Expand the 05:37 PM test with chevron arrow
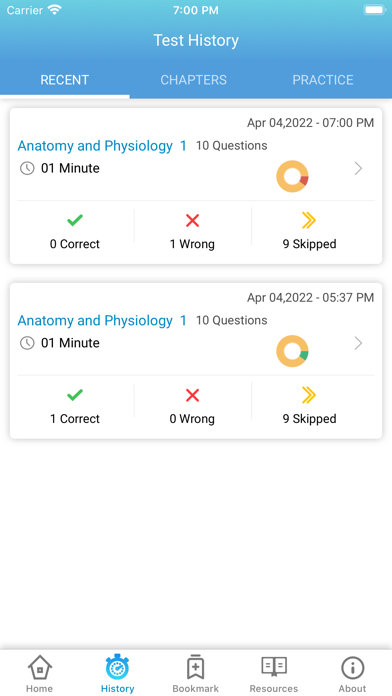Image resolution: width=392 pixels, height=696 pixels. (358, 343)
